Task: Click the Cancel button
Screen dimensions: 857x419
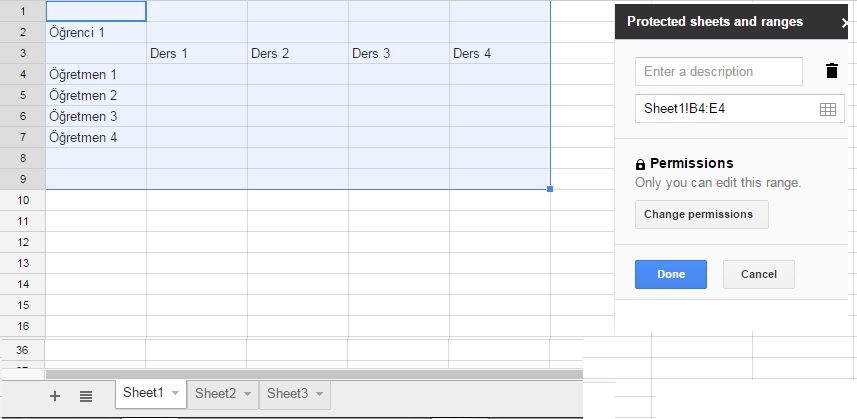Action: point(759,274)
